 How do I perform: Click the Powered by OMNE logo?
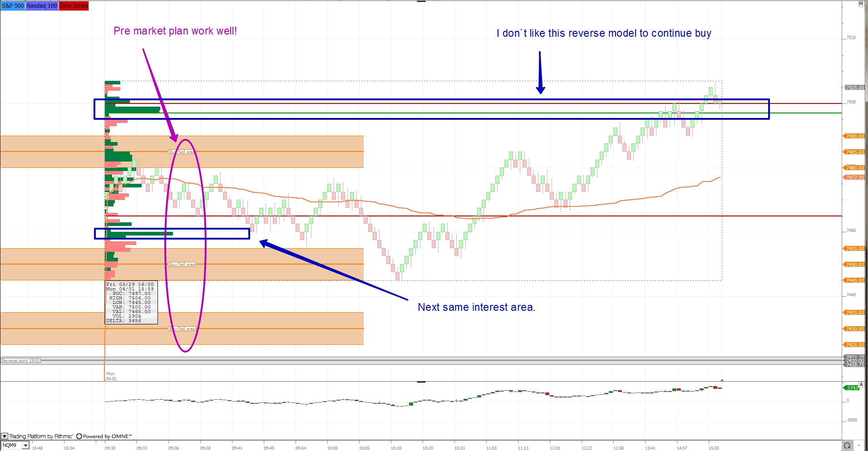click(104, 436)
